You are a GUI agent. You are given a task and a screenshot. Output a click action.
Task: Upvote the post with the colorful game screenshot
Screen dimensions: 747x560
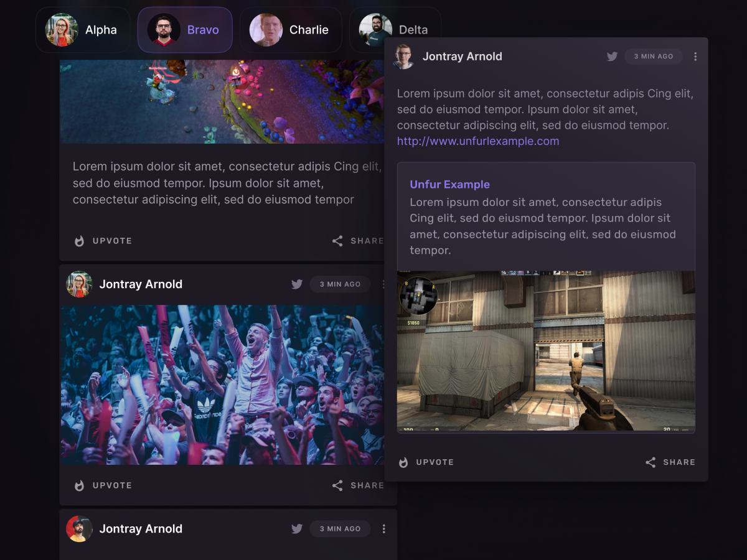[x=80, y=241]
